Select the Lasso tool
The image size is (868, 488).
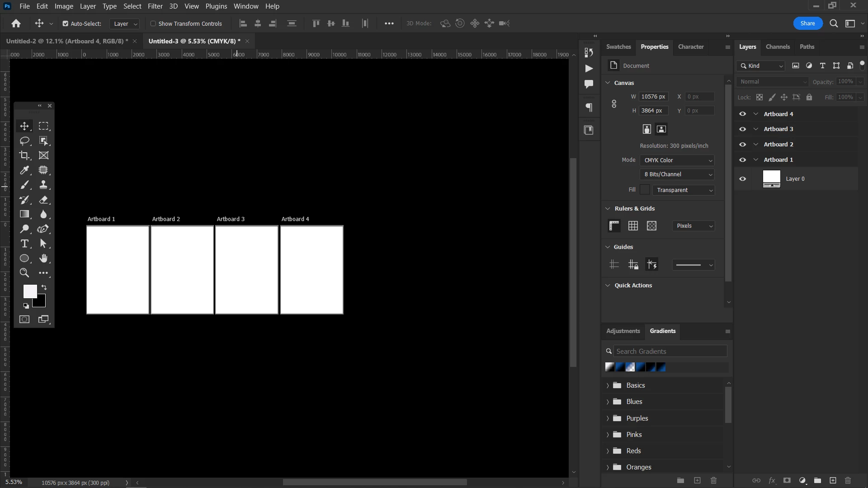24,141
